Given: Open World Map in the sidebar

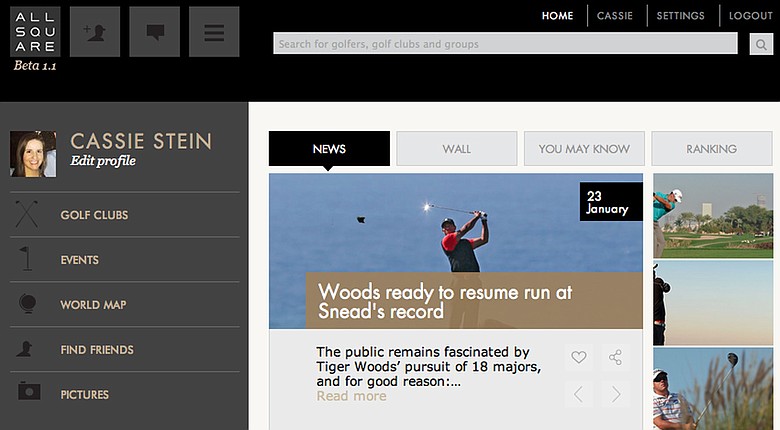Looking at the screenshot, I should (x=93, y=305).
